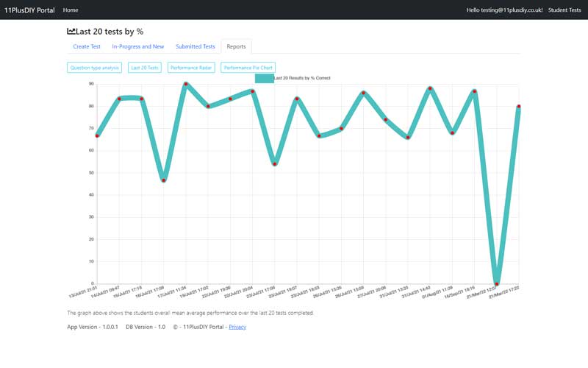Click the chart icon beside the heading
The image size is (588, 368).
[x=71, y=32]
